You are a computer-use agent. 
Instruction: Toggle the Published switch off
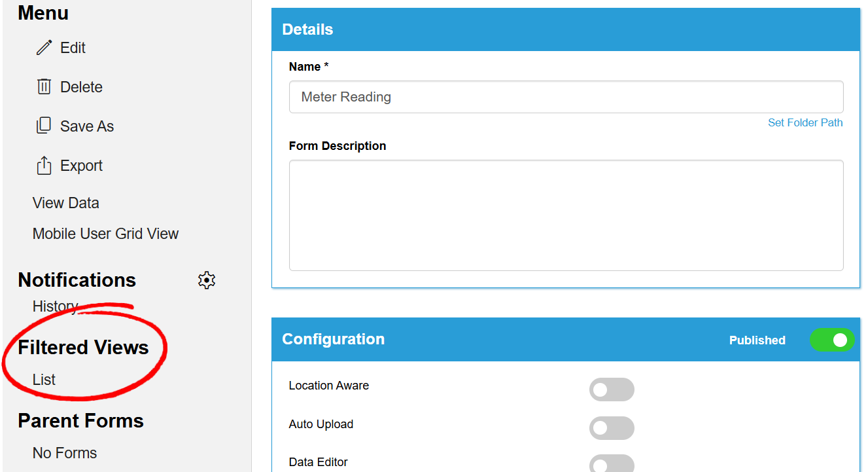click(832, 340)
